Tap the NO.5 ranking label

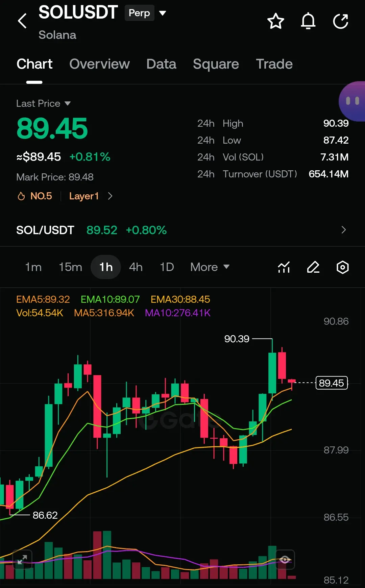click(x=41, y=196)
